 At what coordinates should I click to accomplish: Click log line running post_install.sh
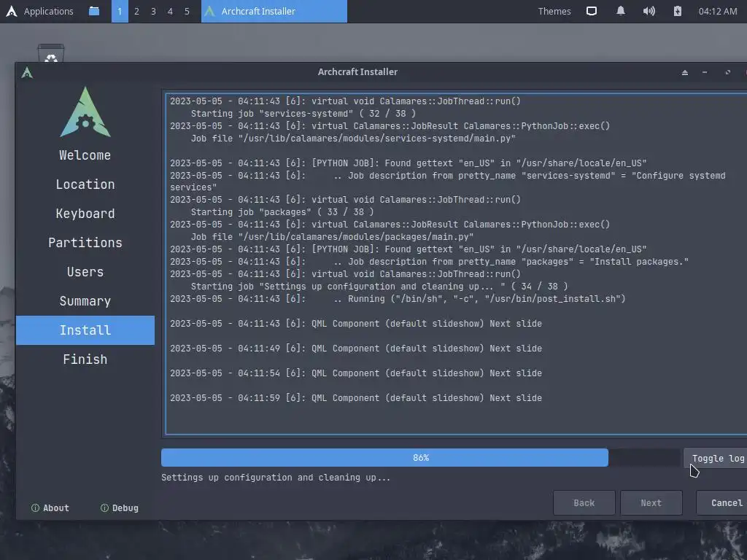point(398,298)
